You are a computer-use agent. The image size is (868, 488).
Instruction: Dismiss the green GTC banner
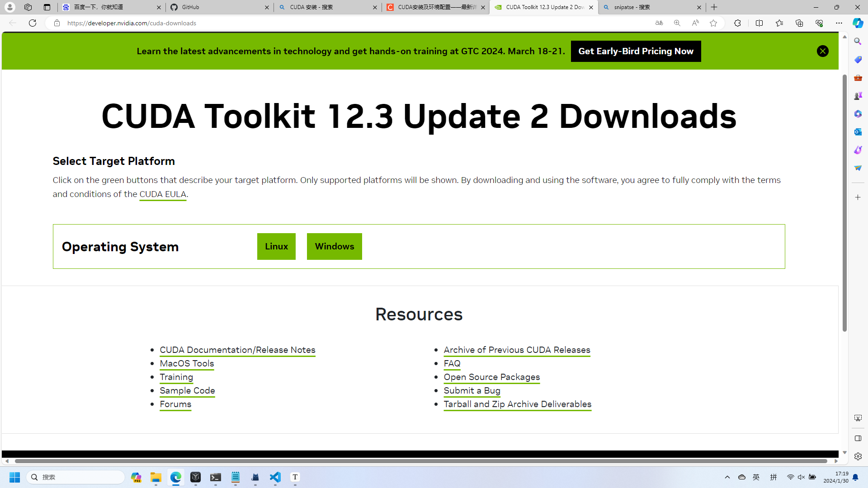[x=822, y=51]
